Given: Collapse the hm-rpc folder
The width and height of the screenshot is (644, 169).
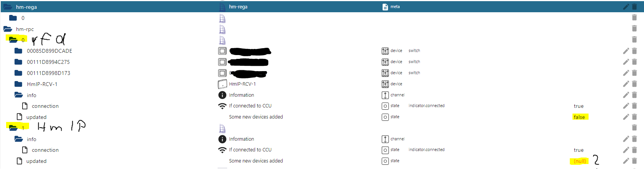Looking at the screenshot, I should 8,29.
